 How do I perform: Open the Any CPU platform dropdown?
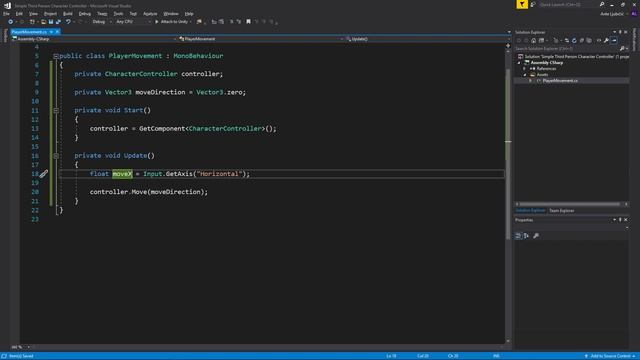tap(133, 22)
